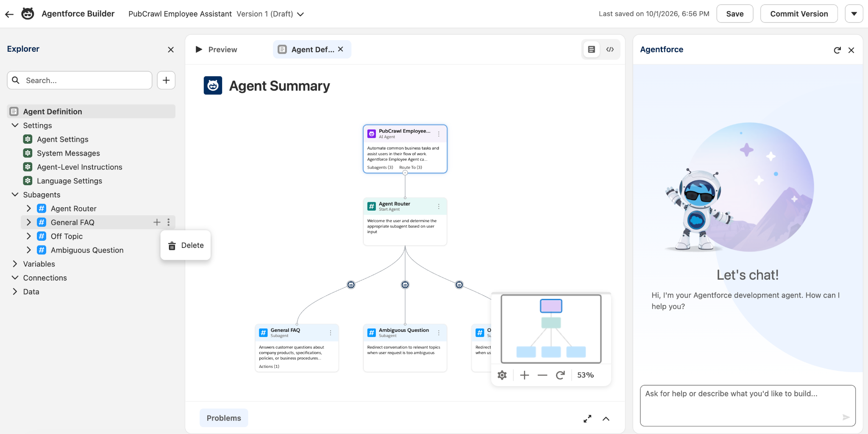868x434 pixels.
Task: Collapse the Connections section
Action: point(15,278)
